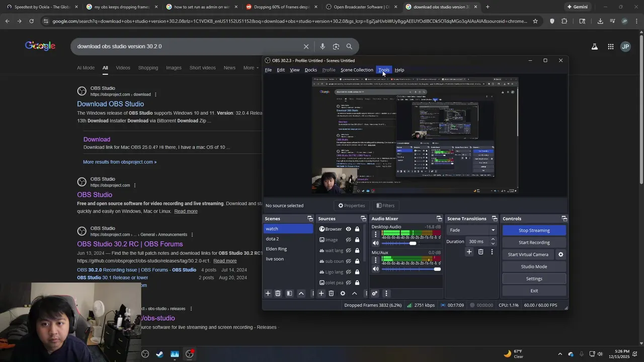Remove selected scene with trash icon in Scenes

click(x=278, y=294)
